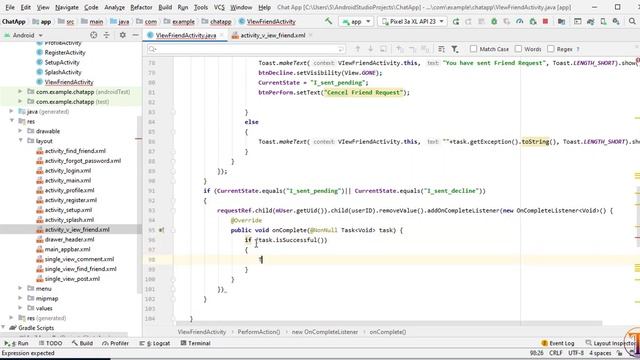Enable the Match Case checkbox

(x=473, y=49)
